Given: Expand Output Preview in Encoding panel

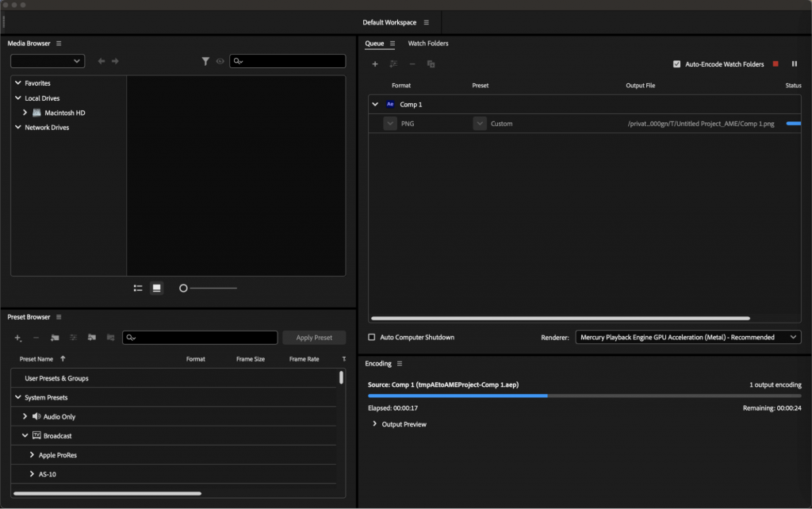Looking at the screenshot, I should pyautogui.click(x=374, y=423).
